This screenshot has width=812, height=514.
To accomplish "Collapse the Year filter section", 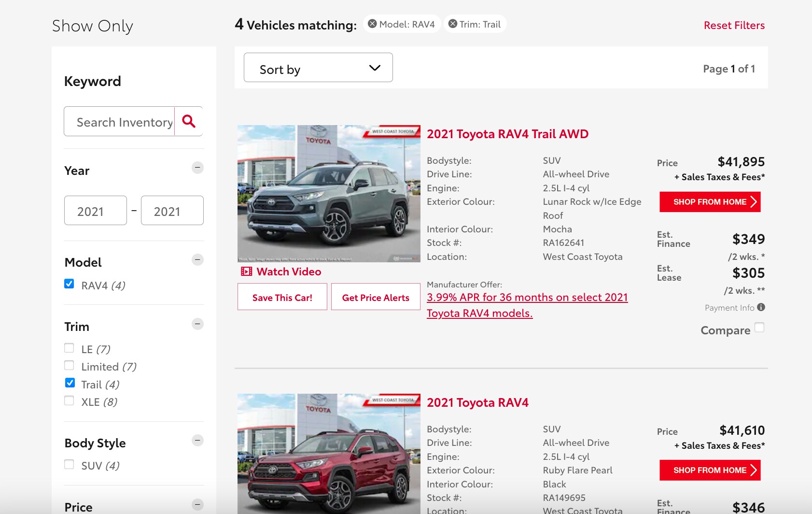I will pyautogui.click(x=197, y=168).
